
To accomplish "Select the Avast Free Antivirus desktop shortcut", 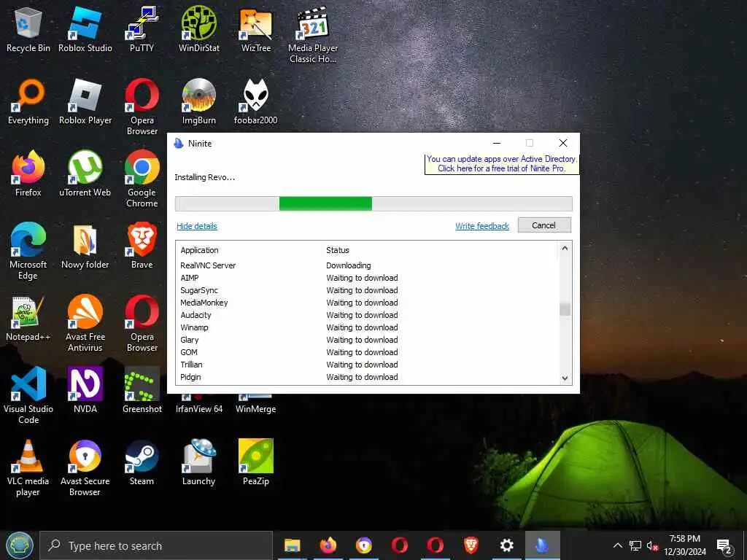I will 85,323.
